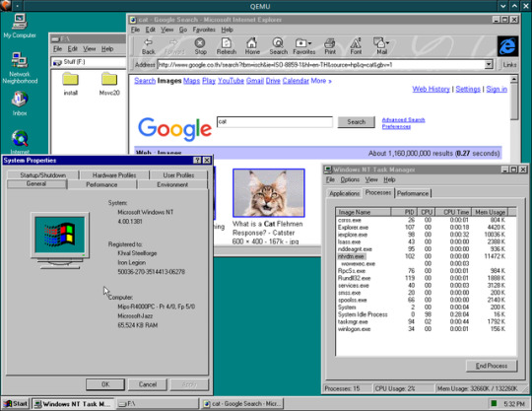Click the End Process button
Screen dimensions: 532x411
(492, 366)
